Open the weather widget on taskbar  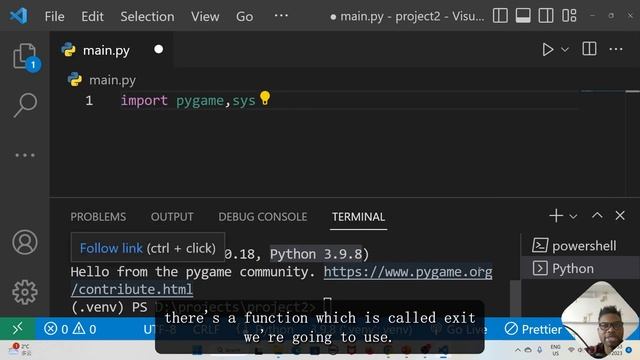coord(20,349)
